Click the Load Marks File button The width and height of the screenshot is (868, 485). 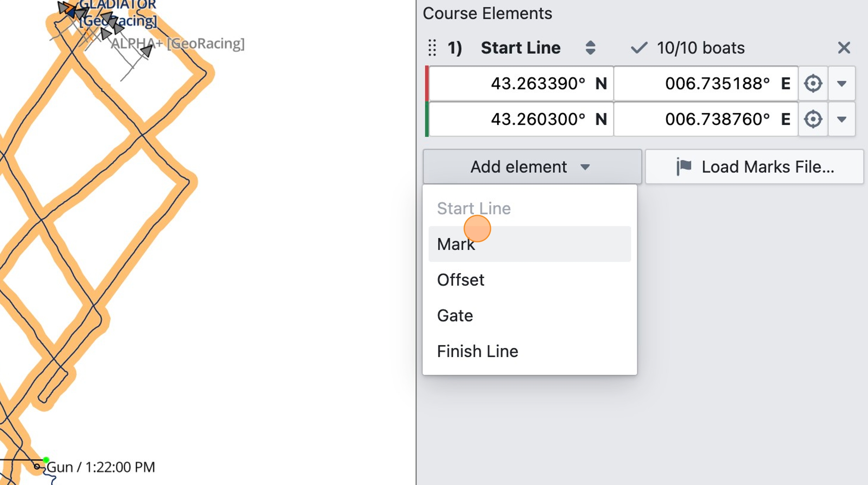click(x=754, y=167)
